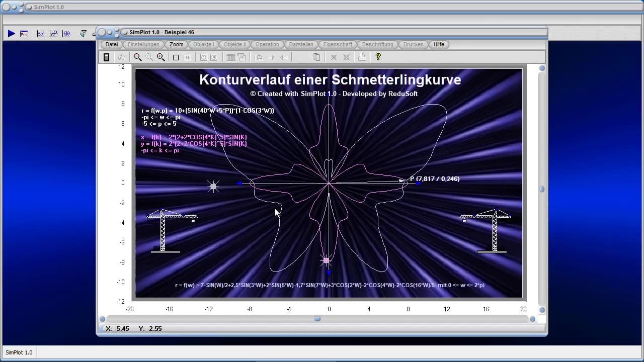Click the object-order icon with small arrow
Viewport: 644px width, 362px height.
pyautogui.click(x=258, y=57)
